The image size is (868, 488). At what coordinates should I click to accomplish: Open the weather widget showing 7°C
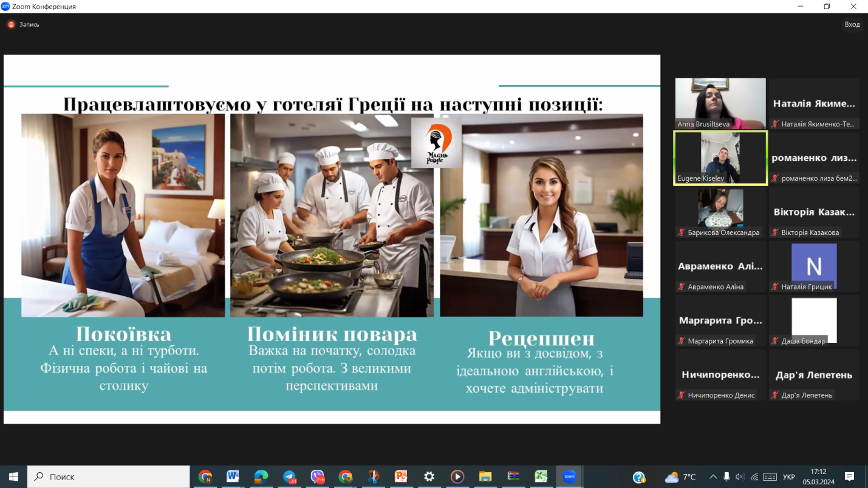coord(680,477)
